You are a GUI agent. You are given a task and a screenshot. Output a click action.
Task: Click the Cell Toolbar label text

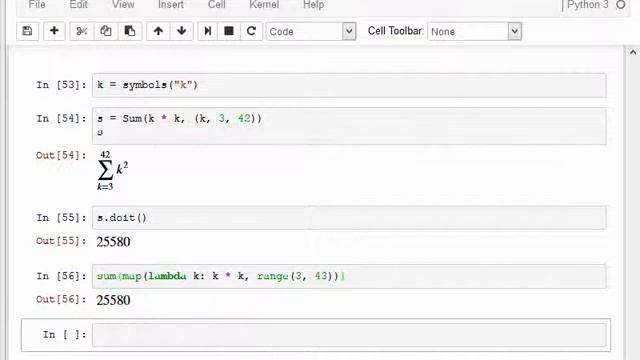[395, 31]
